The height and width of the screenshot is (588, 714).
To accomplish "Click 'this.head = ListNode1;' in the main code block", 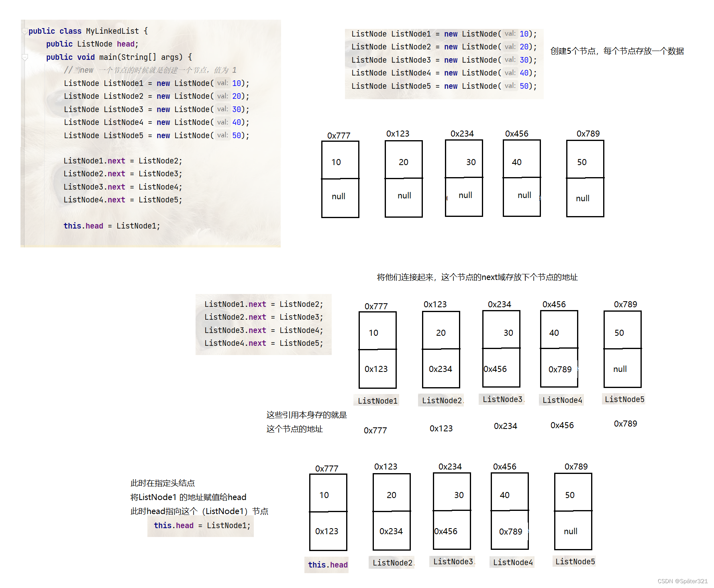I will pos(112,226).
